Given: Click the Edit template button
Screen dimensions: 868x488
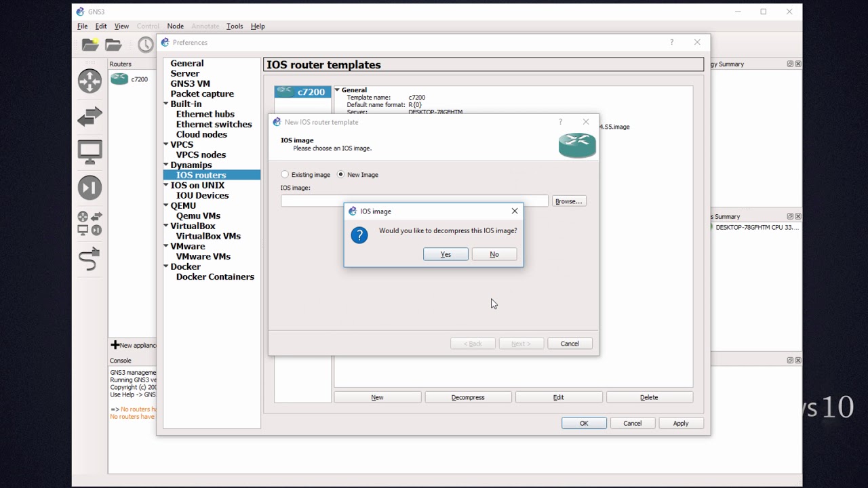Looking at the screenshot, I should 559,397.
